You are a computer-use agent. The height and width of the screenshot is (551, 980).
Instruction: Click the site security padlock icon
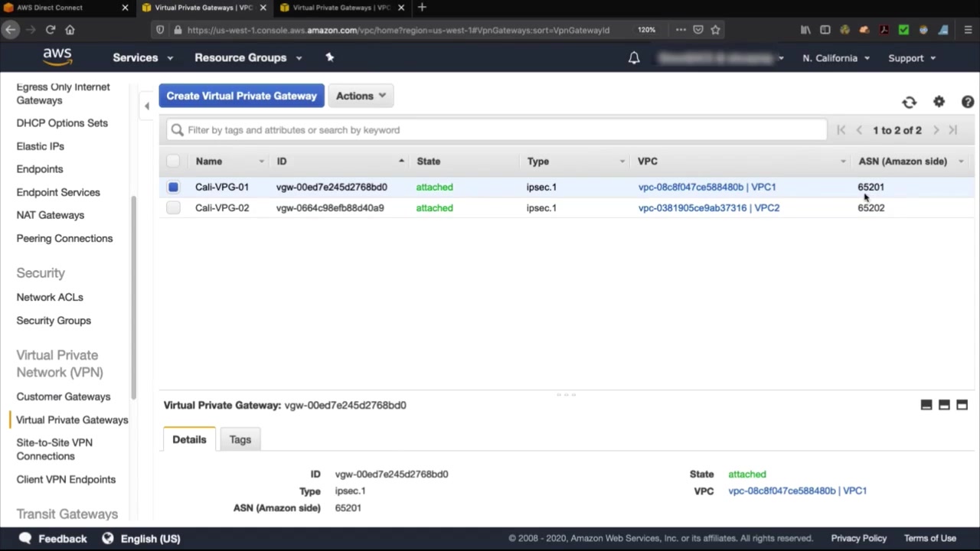click(177, 30)
